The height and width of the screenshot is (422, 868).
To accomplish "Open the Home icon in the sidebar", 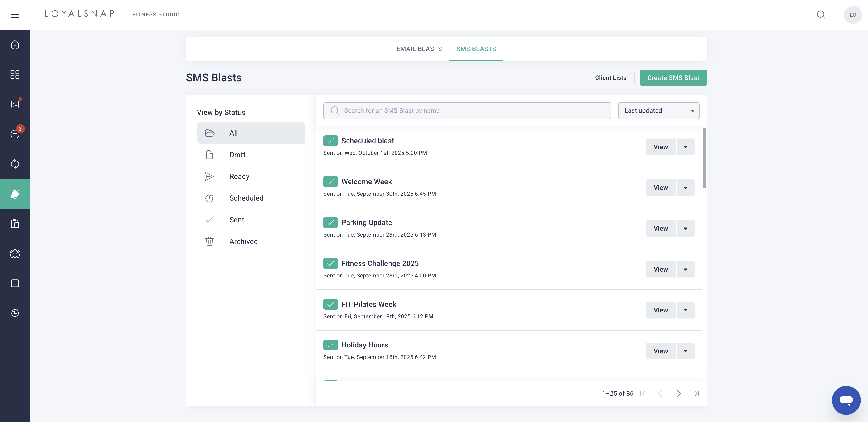I will tap(15, 45).
